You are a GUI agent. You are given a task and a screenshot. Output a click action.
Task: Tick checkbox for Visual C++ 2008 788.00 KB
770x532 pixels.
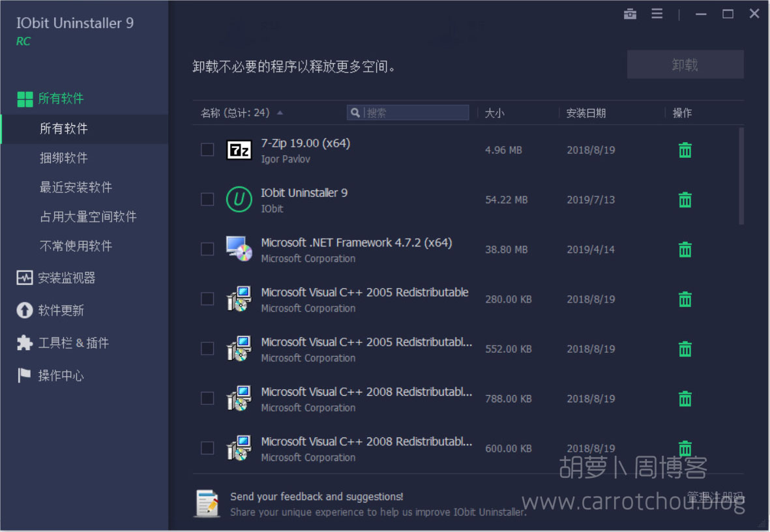click(207, 398)
